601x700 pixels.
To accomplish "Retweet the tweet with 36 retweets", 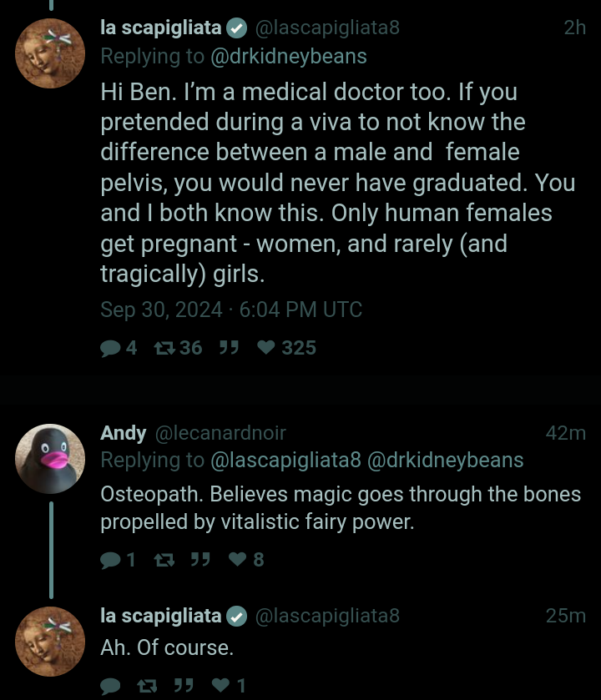I will click(x=164, y=348).
